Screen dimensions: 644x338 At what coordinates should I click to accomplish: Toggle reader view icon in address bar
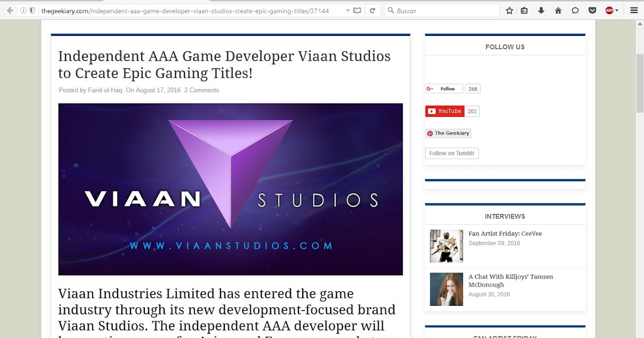pyautogui.click(x=357, y=11)
